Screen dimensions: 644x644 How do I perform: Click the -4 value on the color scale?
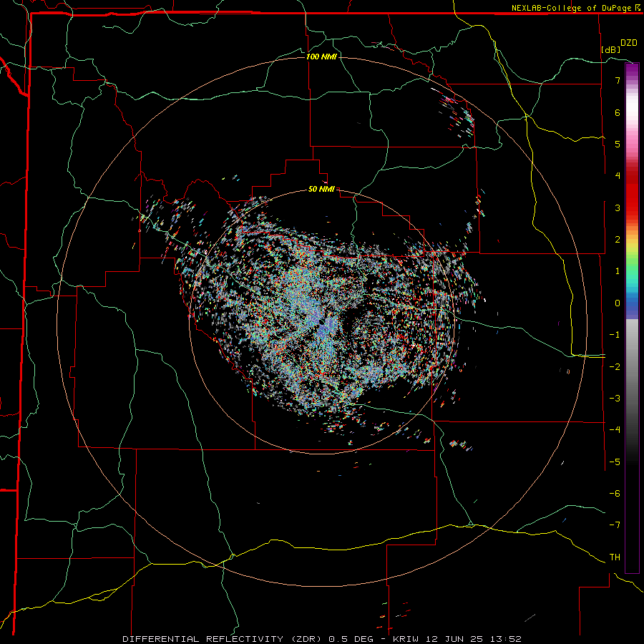point(615,430)
